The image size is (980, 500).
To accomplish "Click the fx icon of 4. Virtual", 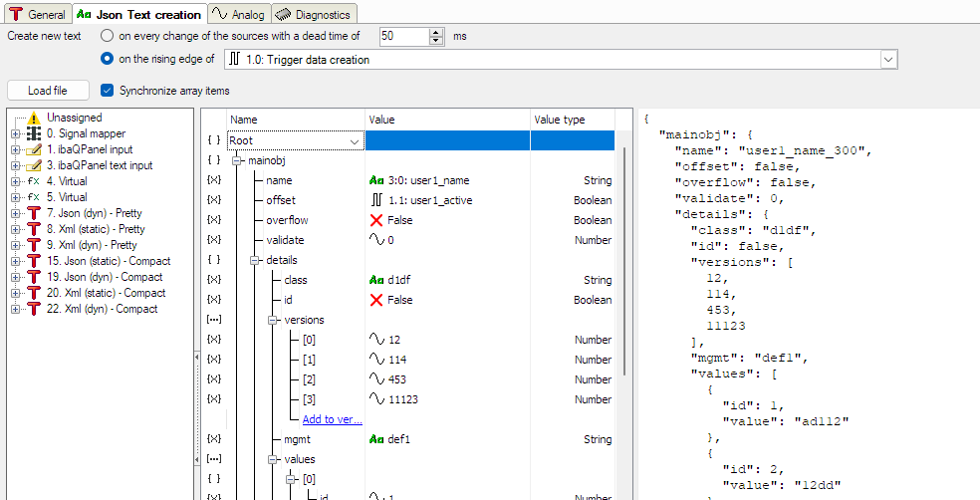I will 33,181.
